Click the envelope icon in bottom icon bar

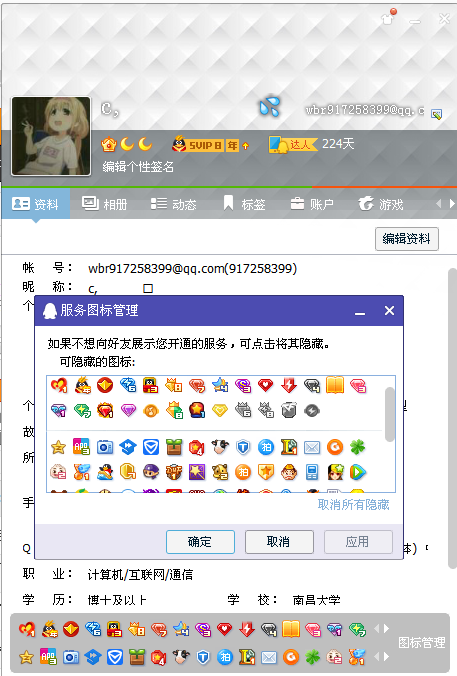click(269, 657)
